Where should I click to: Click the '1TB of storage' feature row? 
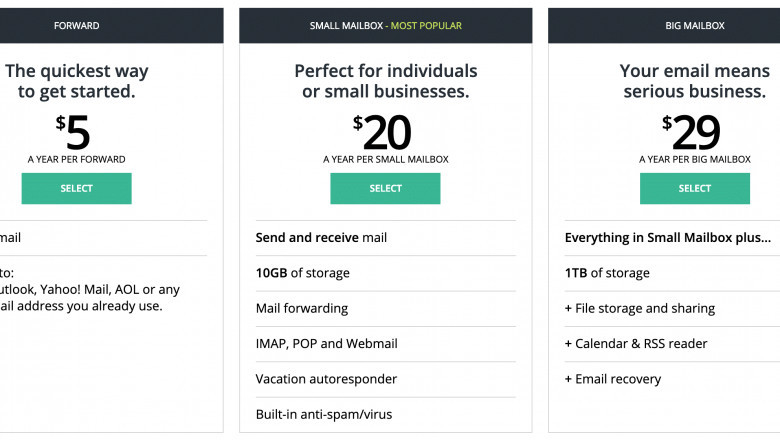coord(607,273)
